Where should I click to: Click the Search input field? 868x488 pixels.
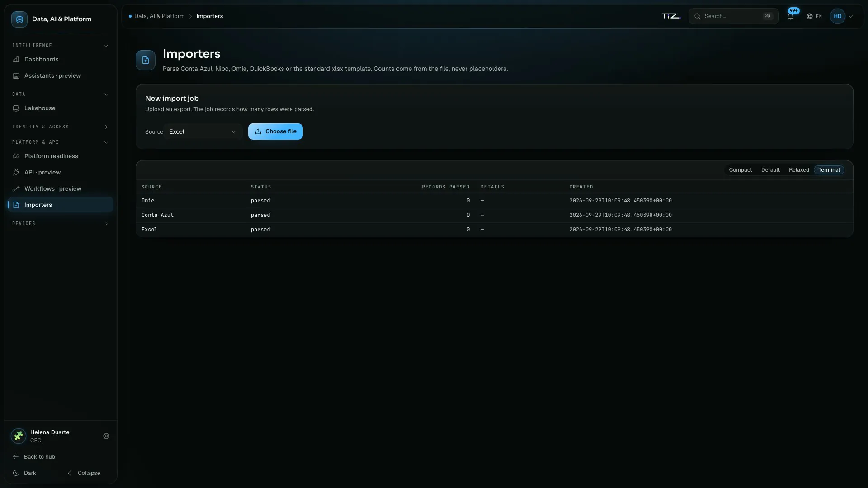coord(733,16)
